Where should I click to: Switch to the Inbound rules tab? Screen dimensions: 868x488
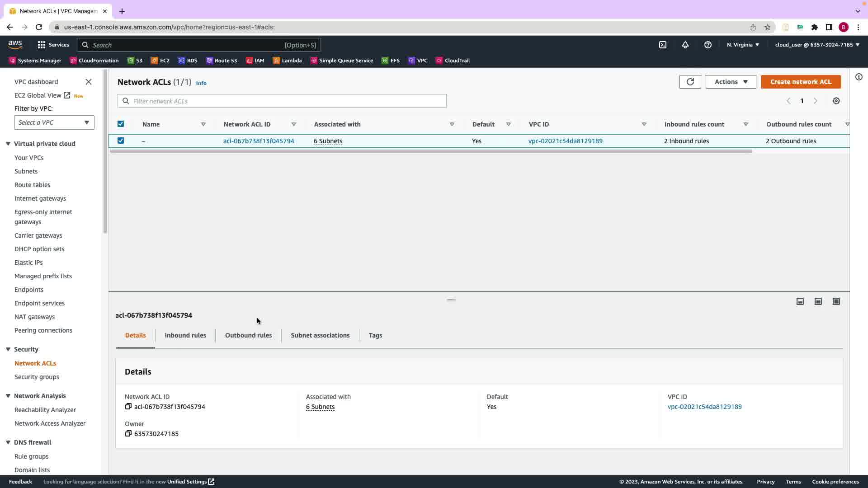185,335
